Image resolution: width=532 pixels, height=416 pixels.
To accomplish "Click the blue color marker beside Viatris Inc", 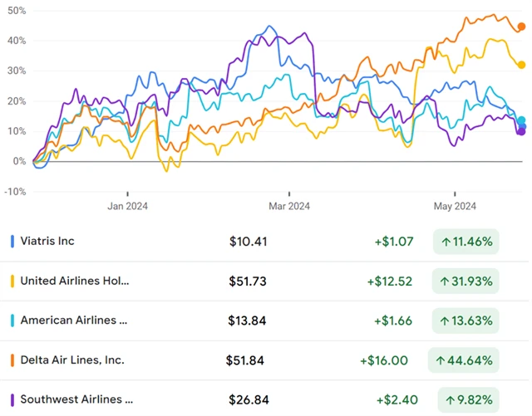I will coord(12,242).
